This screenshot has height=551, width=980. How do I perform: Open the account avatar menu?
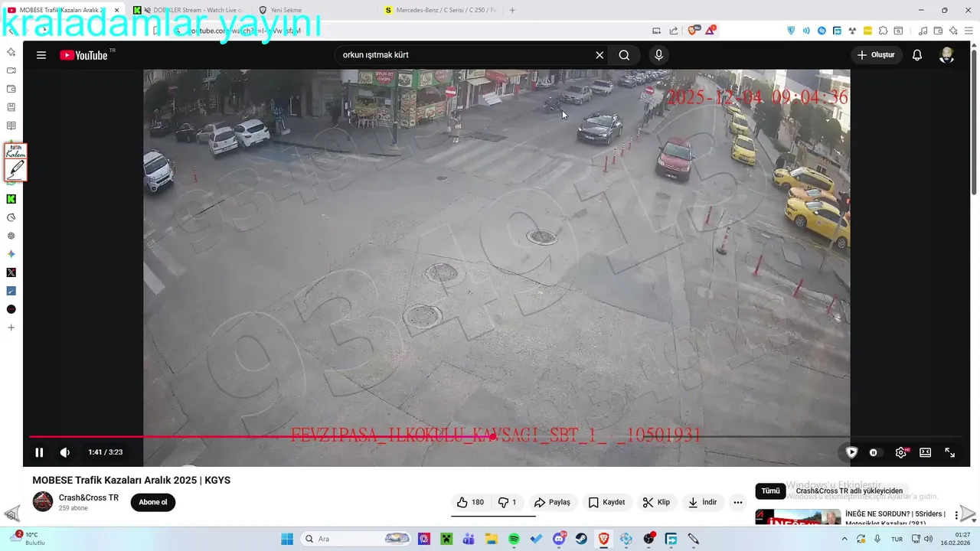coord(947,55)
